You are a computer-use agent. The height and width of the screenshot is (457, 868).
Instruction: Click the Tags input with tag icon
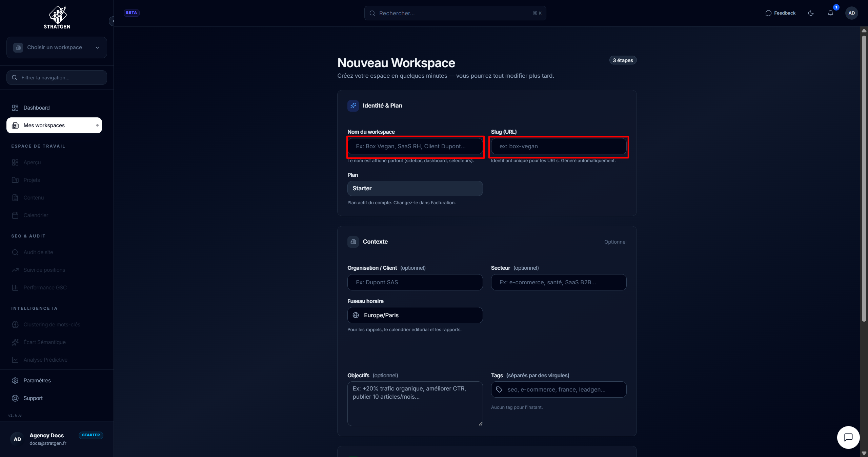click(x=558, y=389)
